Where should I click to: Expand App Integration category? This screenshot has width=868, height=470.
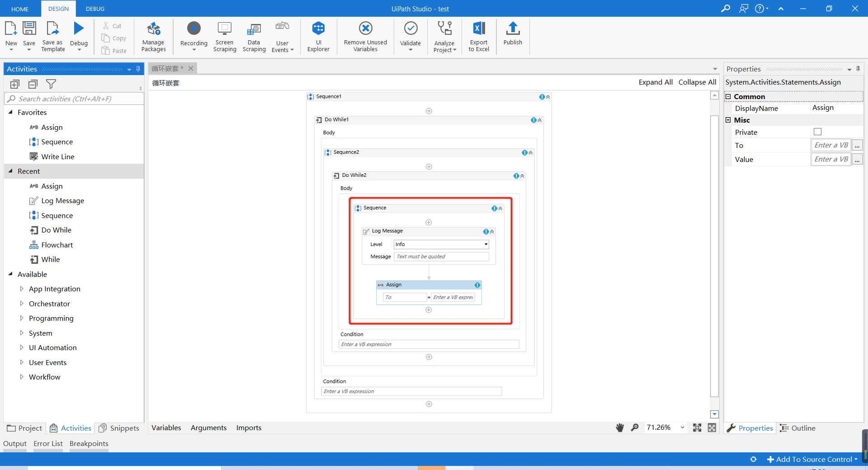(21, 289)
